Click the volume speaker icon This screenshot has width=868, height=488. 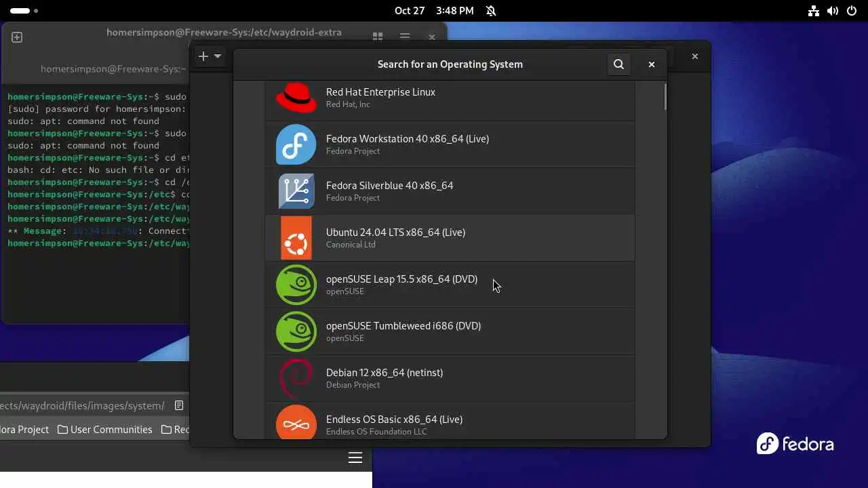pyautogui.click(x=833, y=11)
